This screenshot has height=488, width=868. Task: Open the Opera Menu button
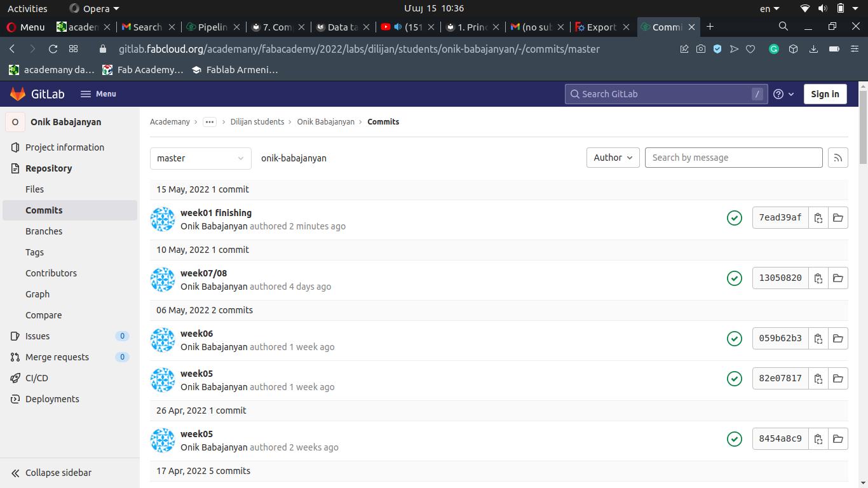click(25, 27)
